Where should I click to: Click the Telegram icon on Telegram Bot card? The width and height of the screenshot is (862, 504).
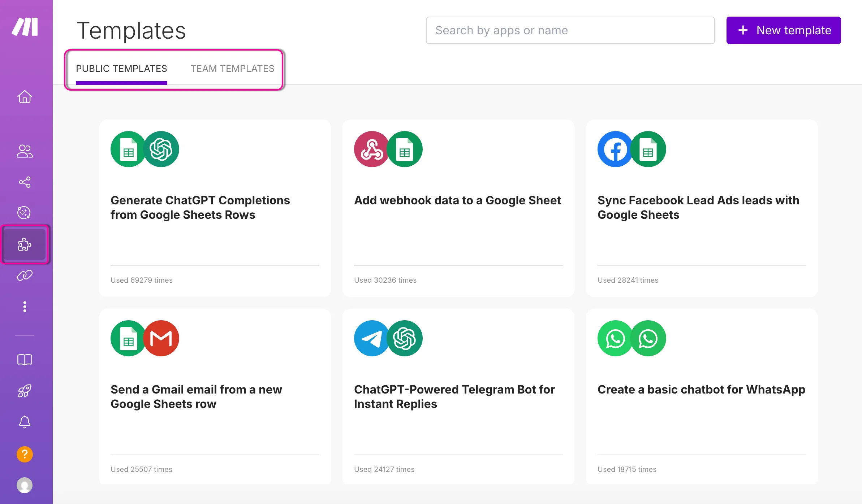click(x=372, y=338)
